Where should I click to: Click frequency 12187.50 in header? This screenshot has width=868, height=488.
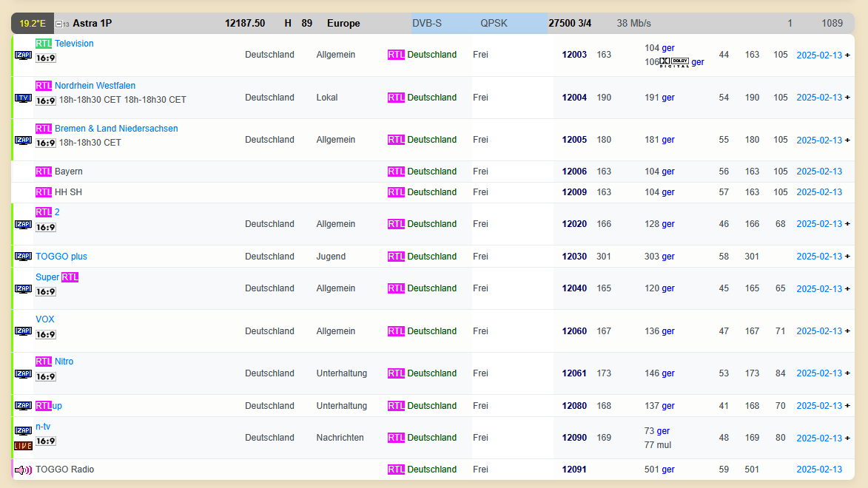pos(245,23)
